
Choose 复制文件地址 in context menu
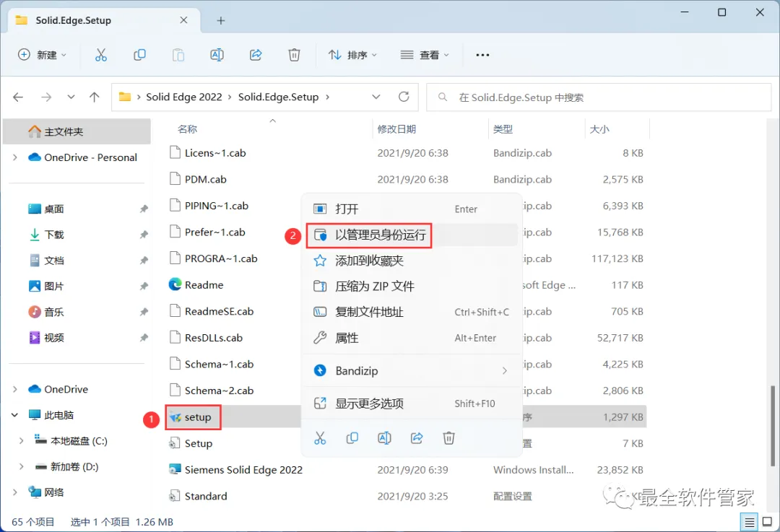412,313
